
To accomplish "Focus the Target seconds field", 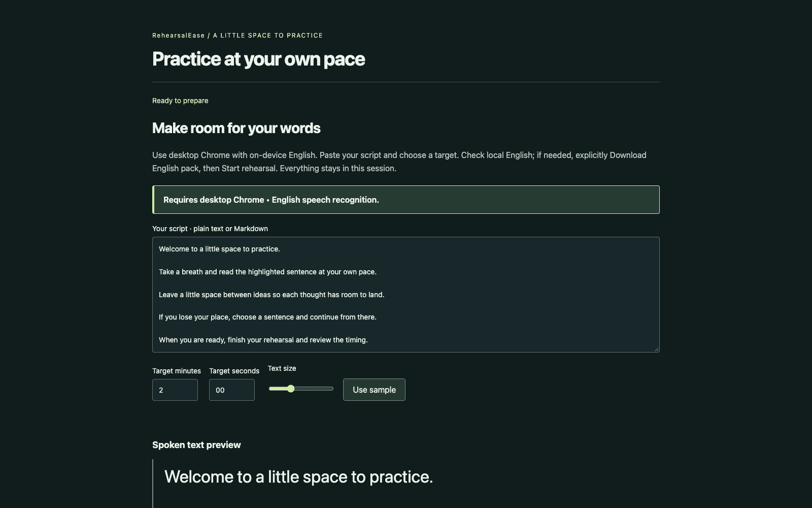I will (232, 390).
